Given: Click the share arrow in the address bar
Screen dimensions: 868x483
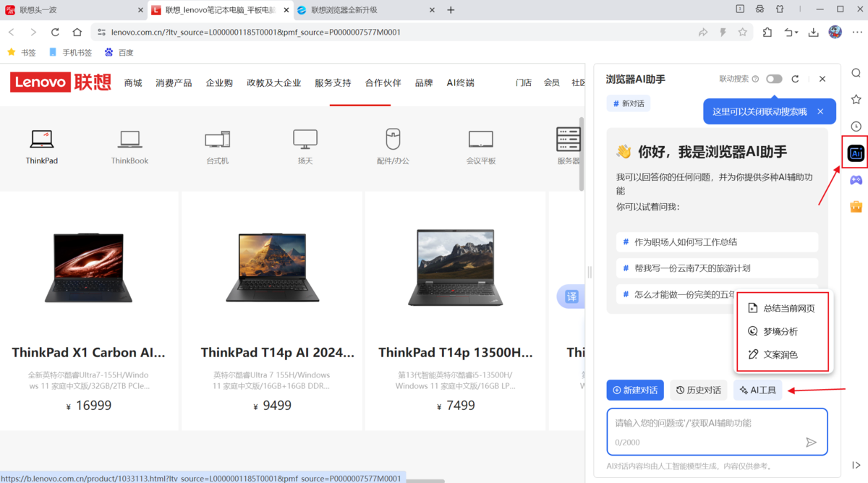Looking at the screenshot, I should [x=703, y=32].
